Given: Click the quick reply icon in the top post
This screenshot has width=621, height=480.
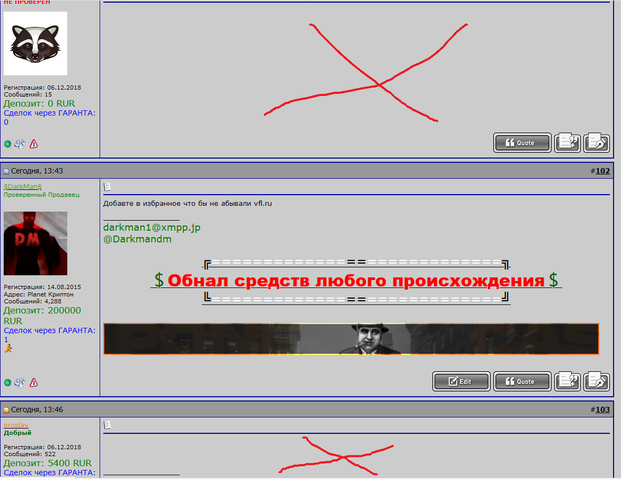Looking at the screenshot, I should [597, 142].
